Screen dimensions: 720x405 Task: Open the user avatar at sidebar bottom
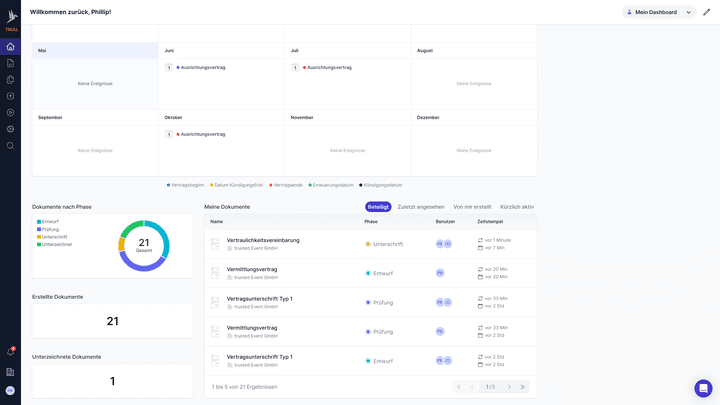point(10,390)
